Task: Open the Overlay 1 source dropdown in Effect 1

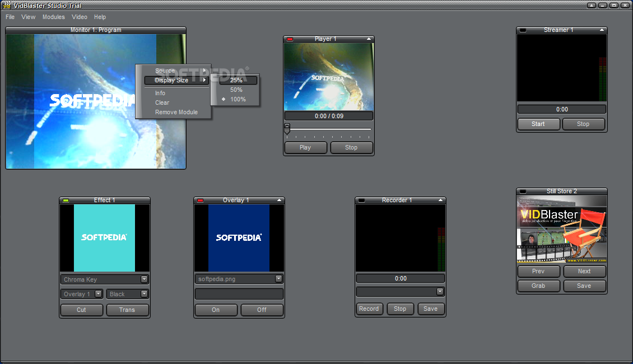Action: [x=98, y=294]
